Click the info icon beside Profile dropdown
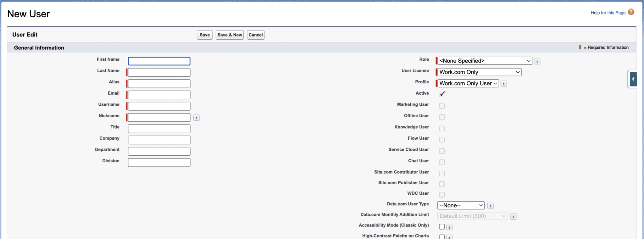This screenshot has width=644, height=239. [504, 84]
